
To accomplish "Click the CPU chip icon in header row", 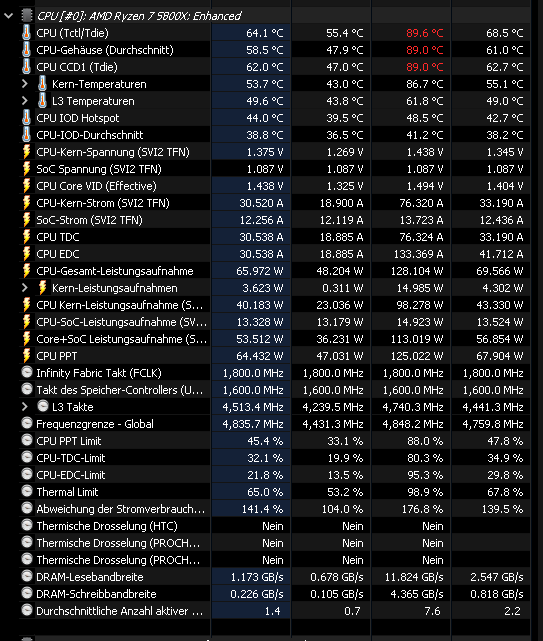I will pos(27,16).
